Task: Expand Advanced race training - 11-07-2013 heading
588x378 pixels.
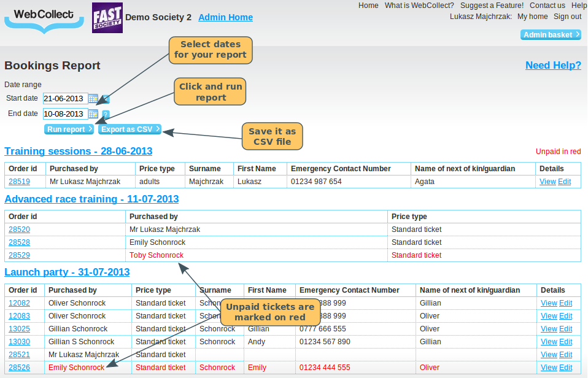Action: (91, 199)
